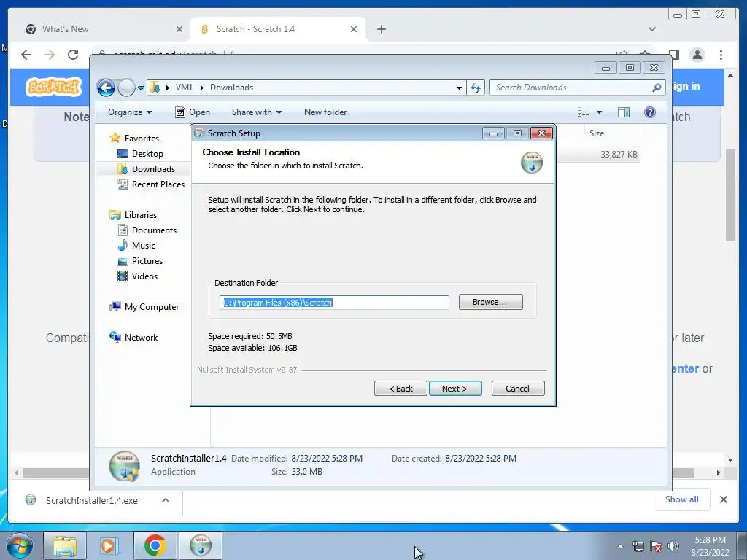Image resolution: width=747 pixels, height=560 pixels.
Task: Click the Downloads breadcrumb in address bar
Action: 231,87
